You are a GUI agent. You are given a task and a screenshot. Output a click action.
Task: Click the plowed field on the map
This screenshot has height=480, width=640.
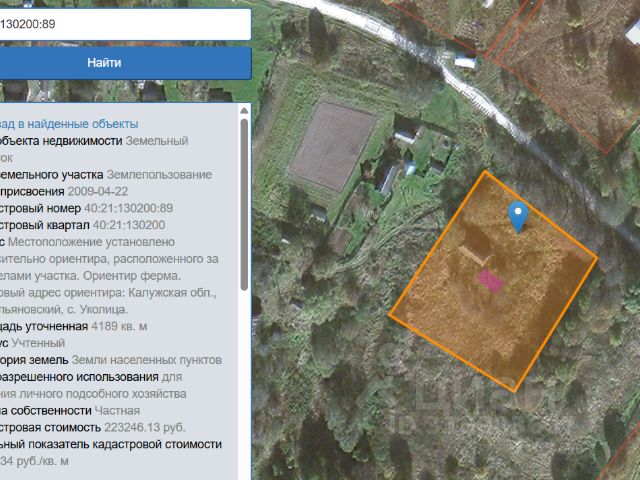[x=331, y=145]
